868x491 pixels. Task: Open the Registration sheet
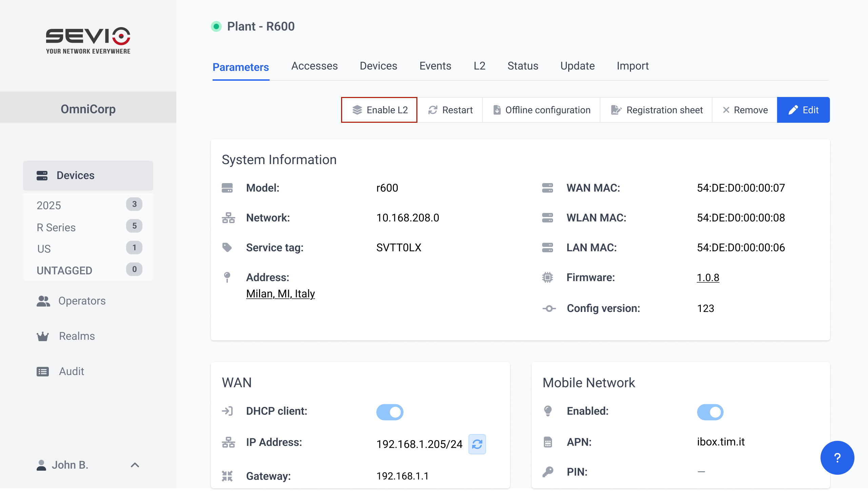[x=656, y=110]
